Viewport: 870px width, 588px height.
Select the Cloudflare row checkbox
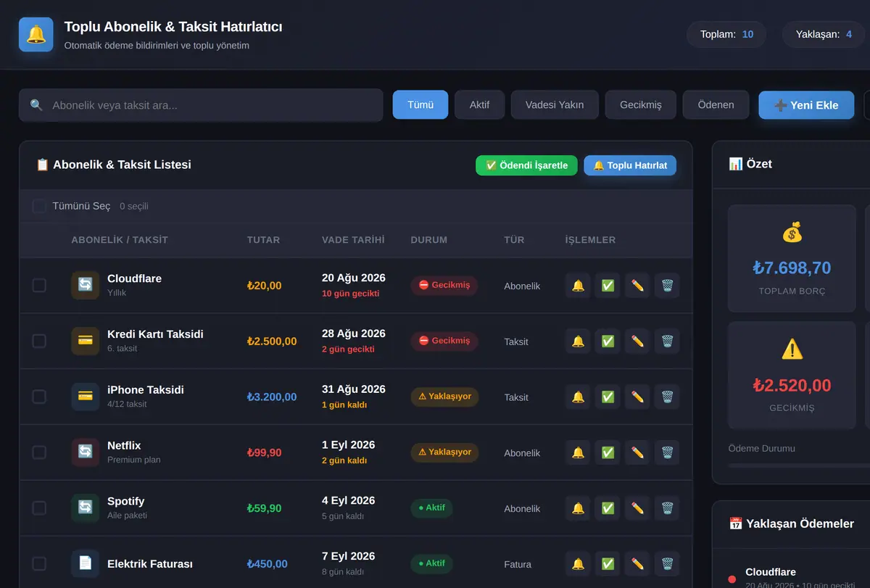click(39, 286)
